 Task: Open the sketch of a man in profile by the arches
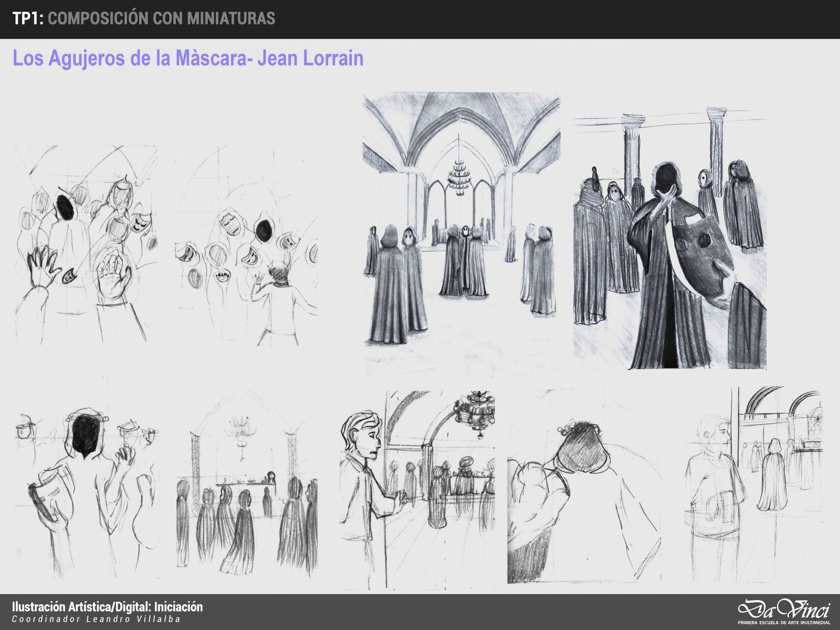click(417, 490)
